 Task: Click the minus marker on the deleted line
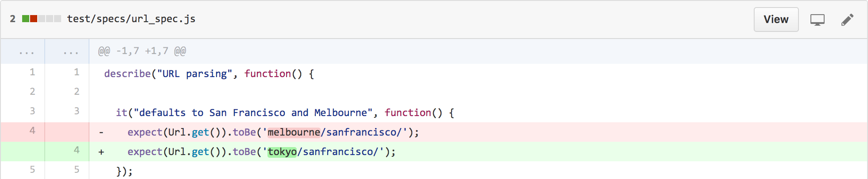[101, 132]
